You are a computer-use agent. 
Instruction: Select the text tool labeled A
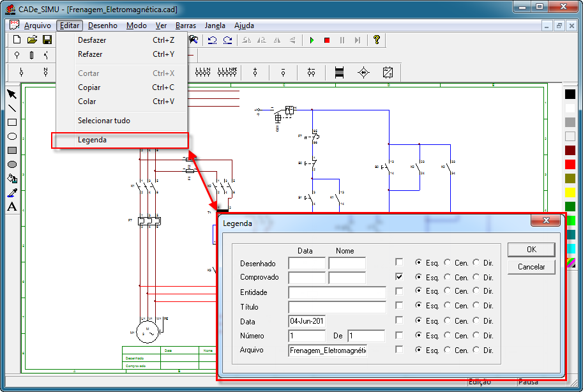point(11,207)
